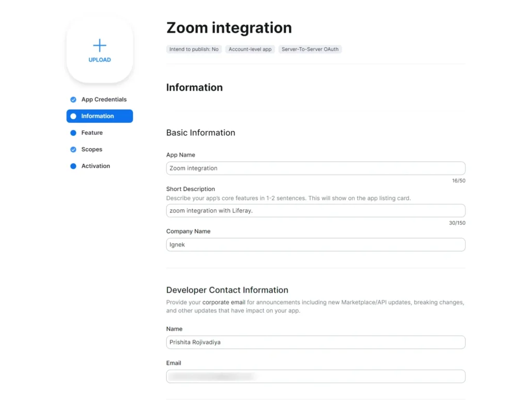Go to the Feature sidebar step

(100, 133)
